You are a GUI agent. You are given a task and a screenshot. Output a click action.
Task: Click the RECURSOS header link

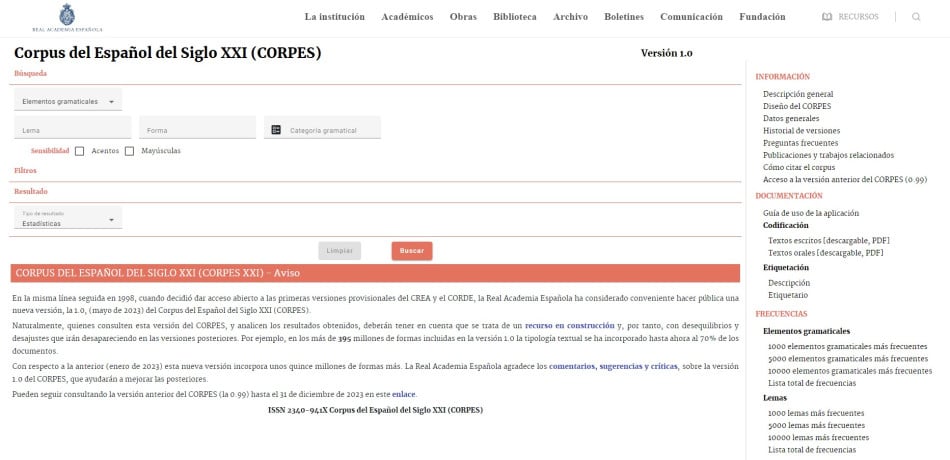(x=858, y=17)
